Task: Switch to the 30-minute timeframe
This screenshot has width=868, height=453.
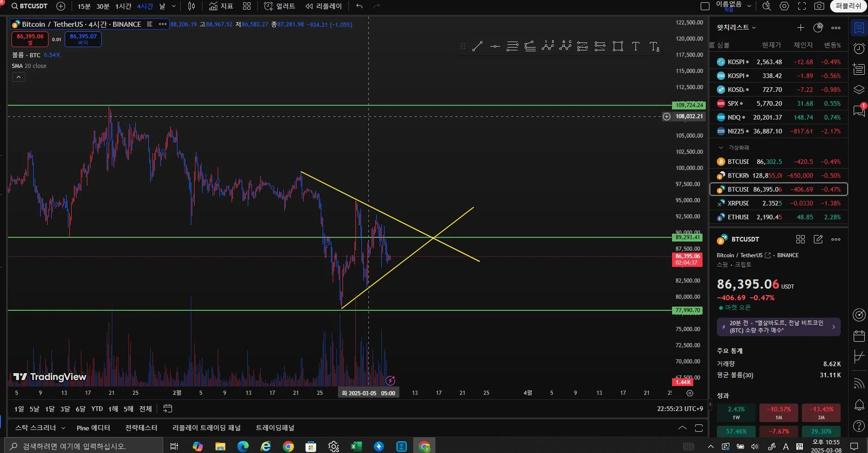Action: click(x=103, y=6)
